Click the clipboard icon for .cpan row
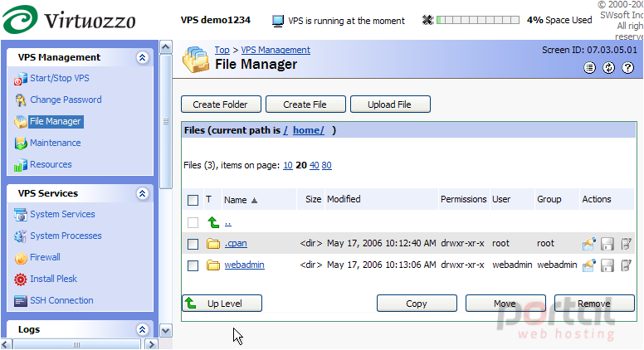 pos(626,244)
